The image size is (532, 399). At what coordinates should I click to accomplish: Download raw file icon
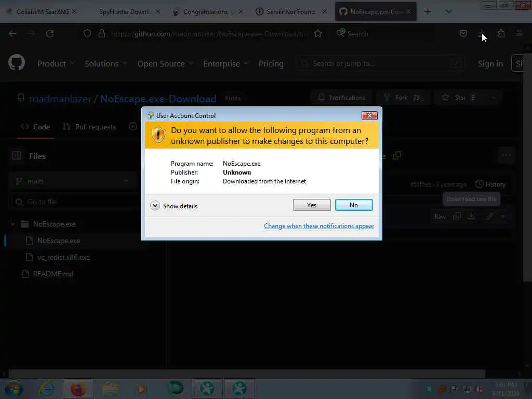point(472,216)
